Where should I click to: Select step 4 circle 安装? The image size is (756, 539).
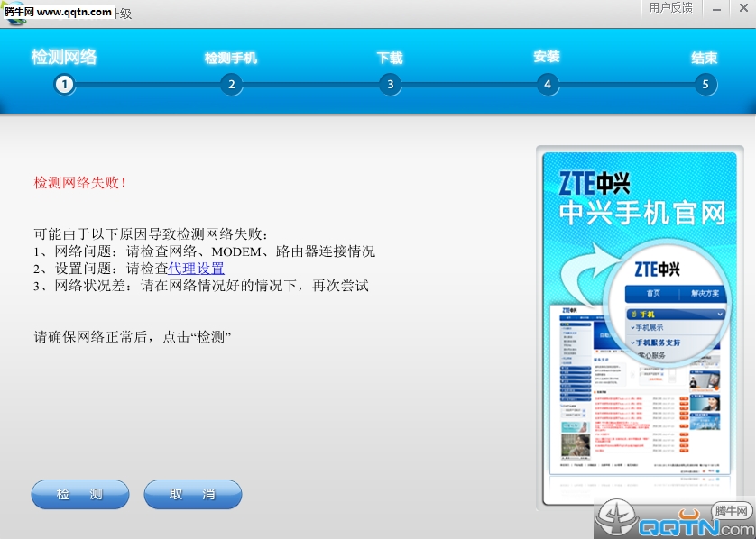[548, 85]
